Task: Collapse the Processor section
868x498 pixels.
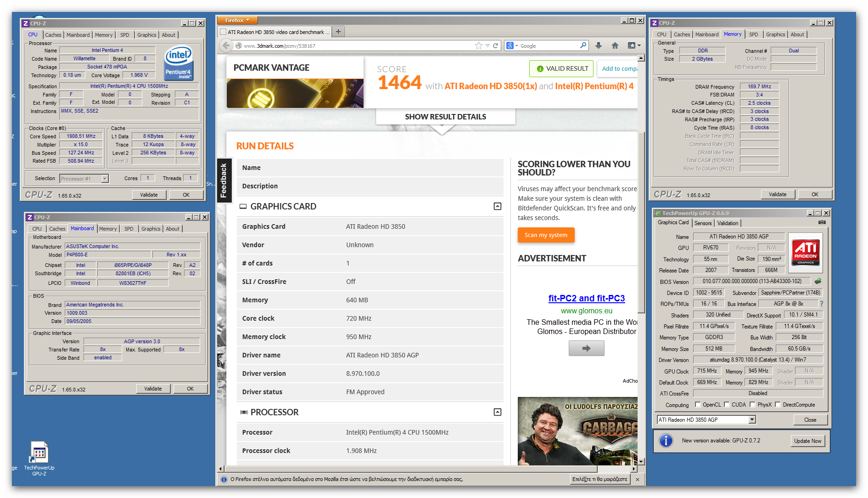Action: (497, 412)
